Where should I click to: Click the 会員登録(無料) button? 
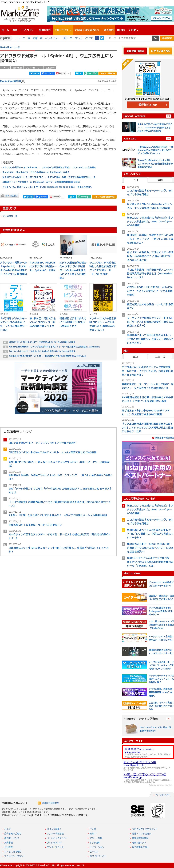[135, 51]
